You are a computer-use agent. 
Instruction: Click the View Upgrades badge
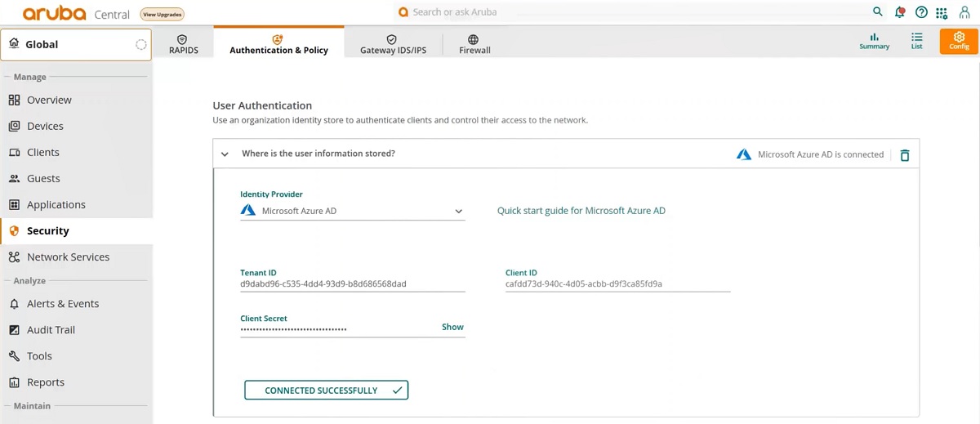coord(162,14)
